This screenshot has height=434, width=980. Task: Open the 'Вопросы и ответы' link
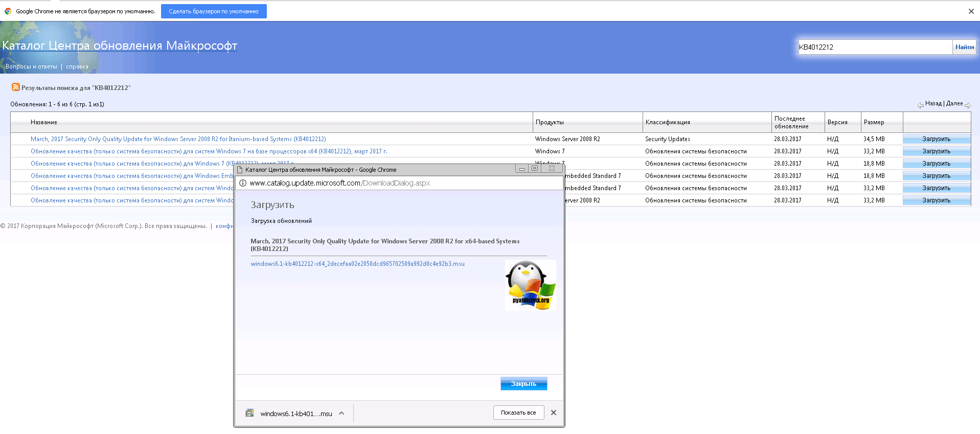coord(31,66)
